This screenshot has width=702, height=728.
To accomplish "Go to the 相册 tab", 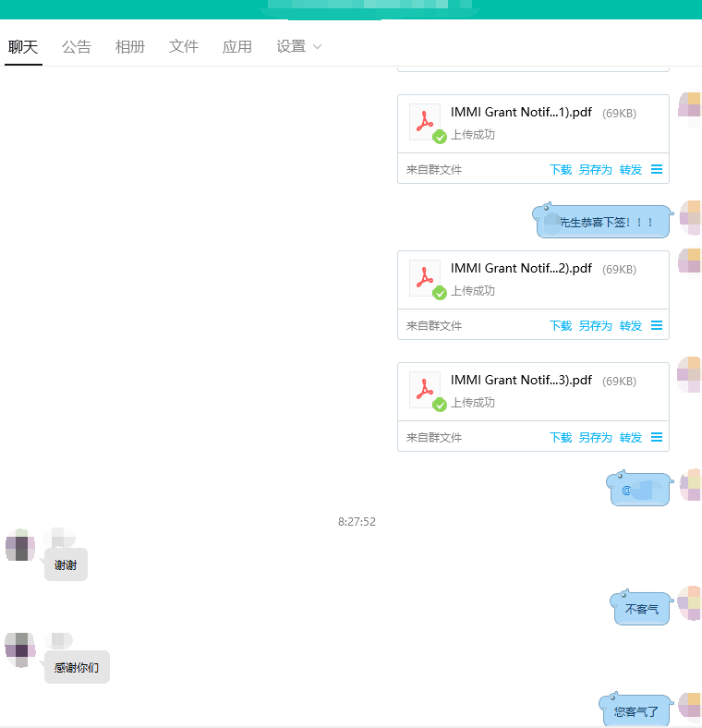I will tap(130, 47).
